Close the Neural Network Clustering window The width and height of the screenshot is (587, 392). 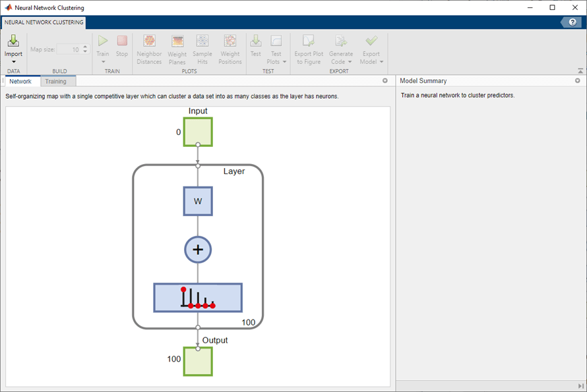click(575, 7)
